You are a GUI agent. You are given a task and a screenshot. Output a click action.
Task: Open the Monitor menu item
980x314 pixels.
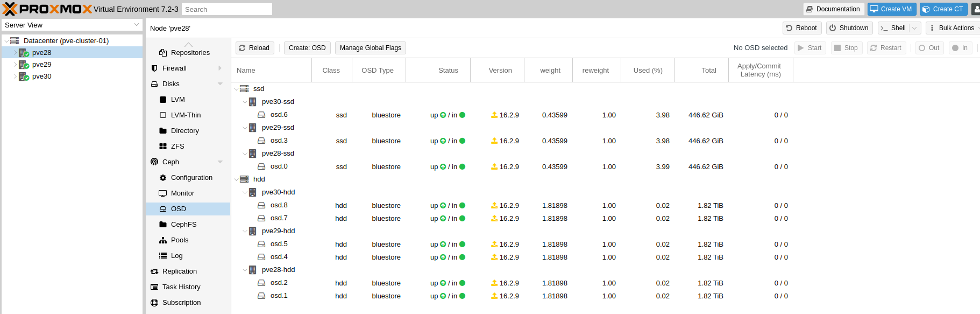[182, 193]
